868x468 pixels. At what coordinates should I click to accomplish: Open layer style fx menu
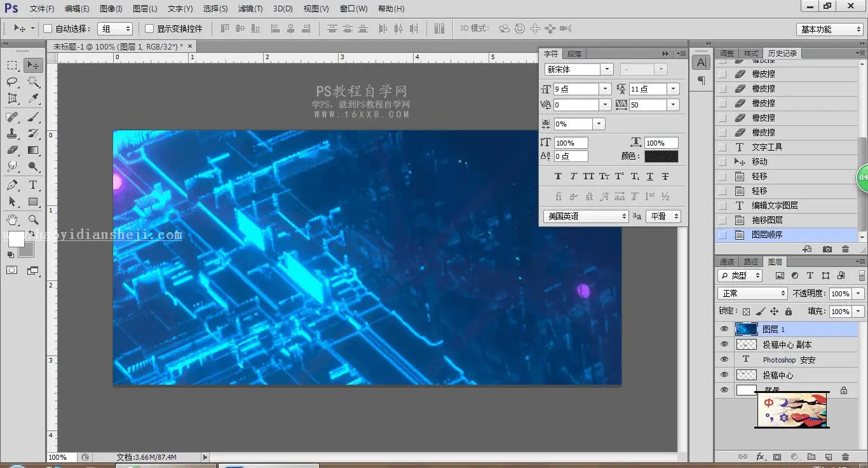pyautogui.click(x=760, y=457)
